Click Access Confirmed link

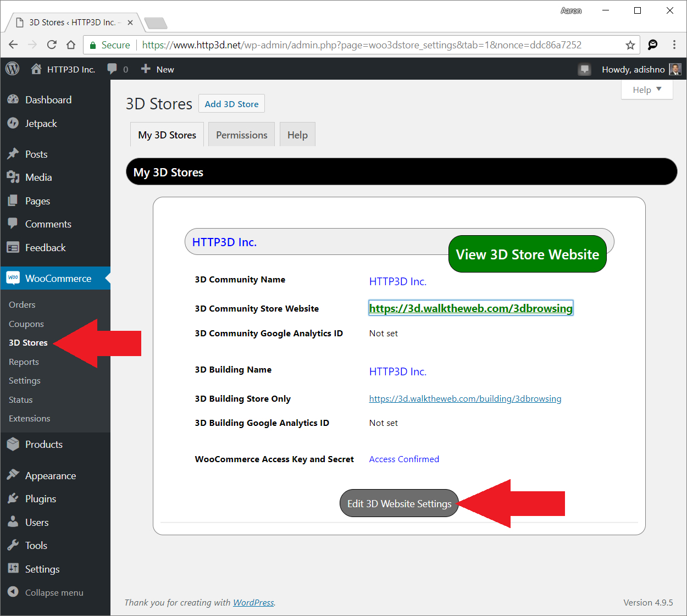coord(404,459)
